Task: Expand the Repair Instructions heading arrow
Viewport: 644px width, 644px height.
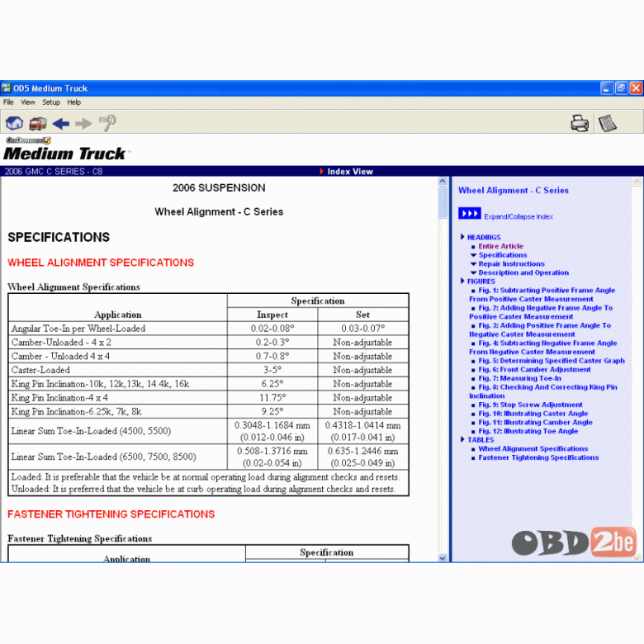Action: pos(473,263)
